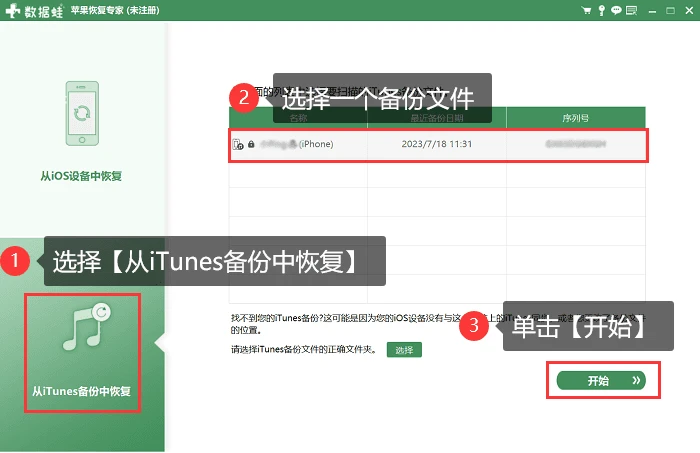Select the 2023/7/18 11:31 backup date cell

[x=437, y=144]
